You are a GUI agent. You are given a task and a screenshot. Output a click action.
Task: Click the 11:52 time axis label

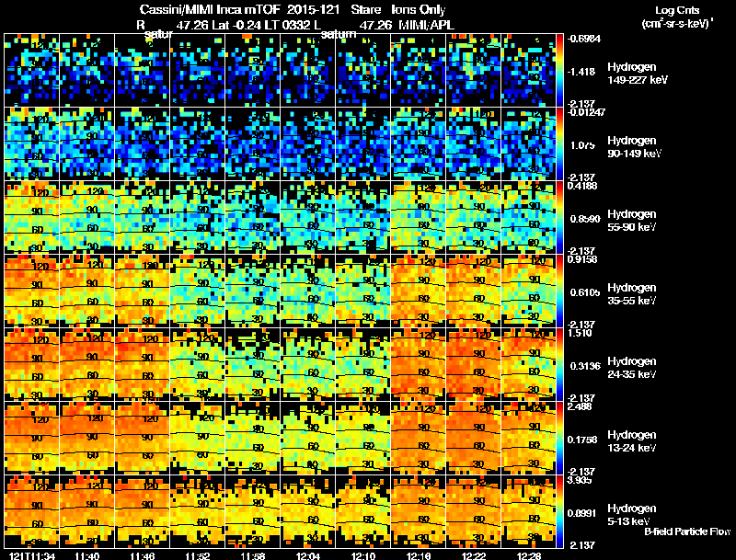pyautogui.click(x=198, y=555)
